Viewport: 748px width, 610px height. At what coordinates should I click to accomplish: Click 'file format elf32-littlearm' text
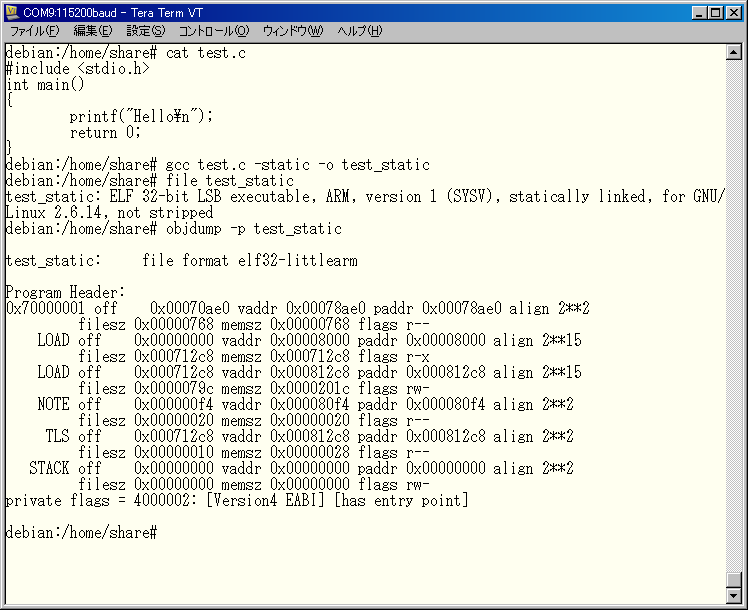point(249,261)
